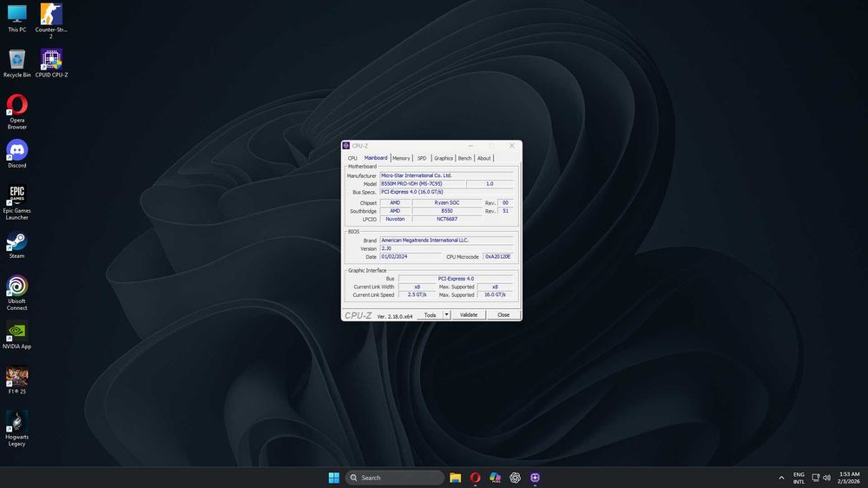The width and height of the screenshot is (868, 488).
Task: Open the About tab
Action: 483,158
